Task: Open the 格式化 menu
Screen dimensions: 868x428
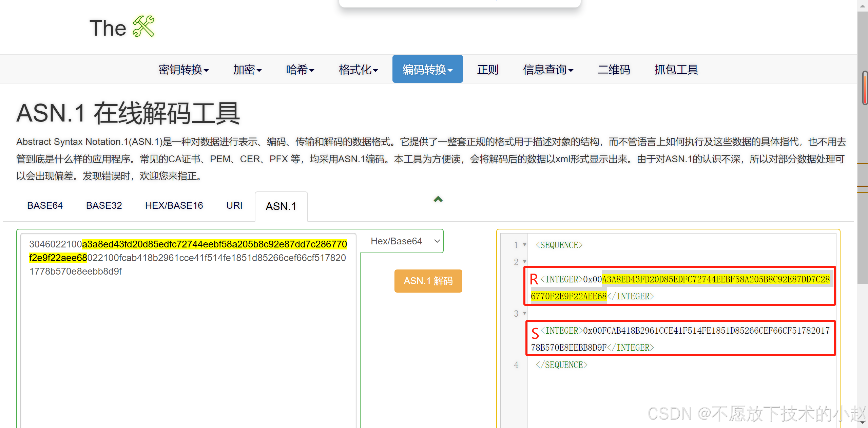Action: pyautogui.click(x=358, y=70)
